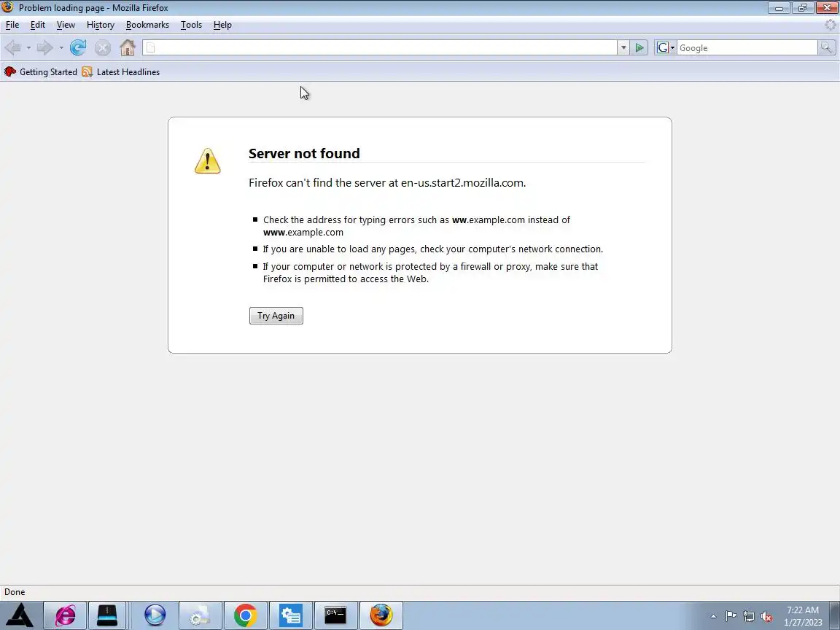The height and width of the screenshot is (630, 840).
Task: Click the Server not found heading
Action: (x=304, y=153)
